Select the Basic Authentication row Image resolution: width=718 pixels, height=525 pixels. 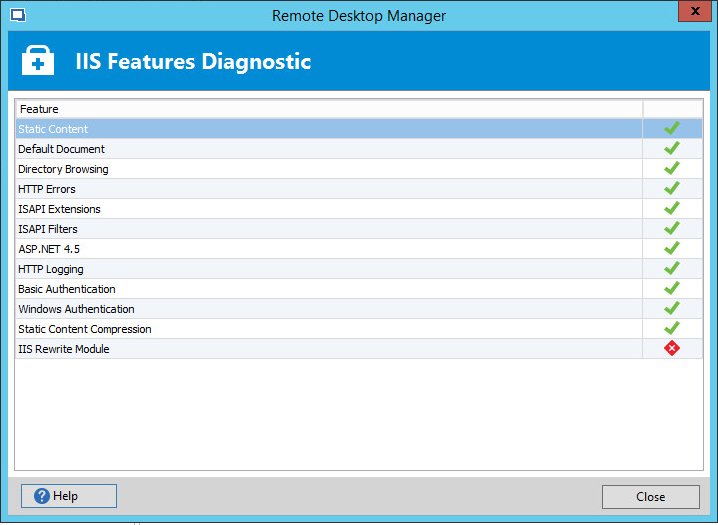click(359, 289)
